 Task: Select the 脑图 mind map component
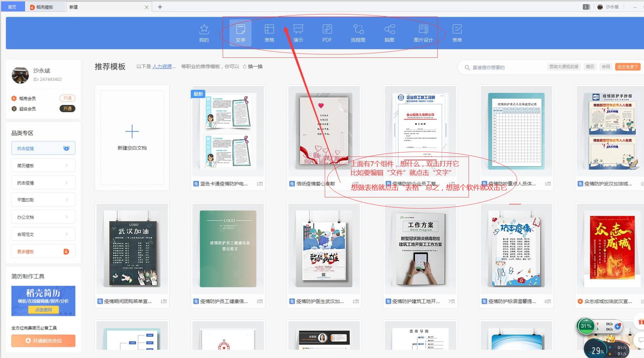point(389,33)
